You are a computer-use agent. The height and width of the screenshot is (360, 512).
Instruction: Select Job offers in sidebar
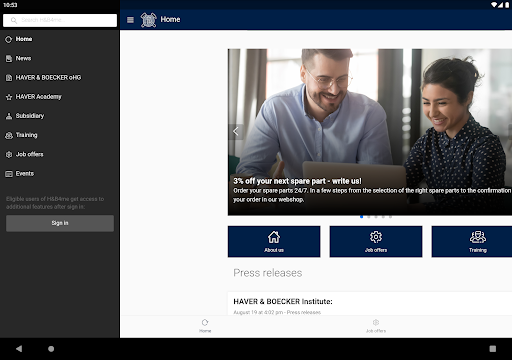pos(60,155)
